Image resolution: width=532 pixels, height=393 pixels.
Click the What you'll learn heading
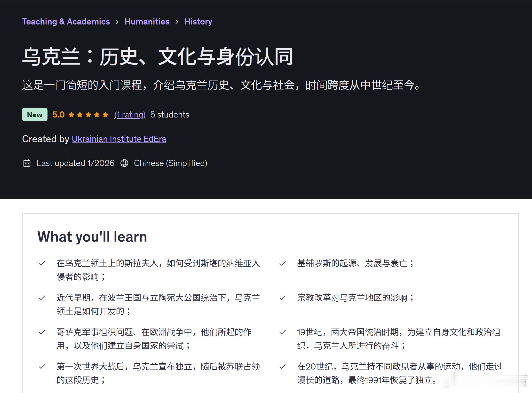[92, 236]
